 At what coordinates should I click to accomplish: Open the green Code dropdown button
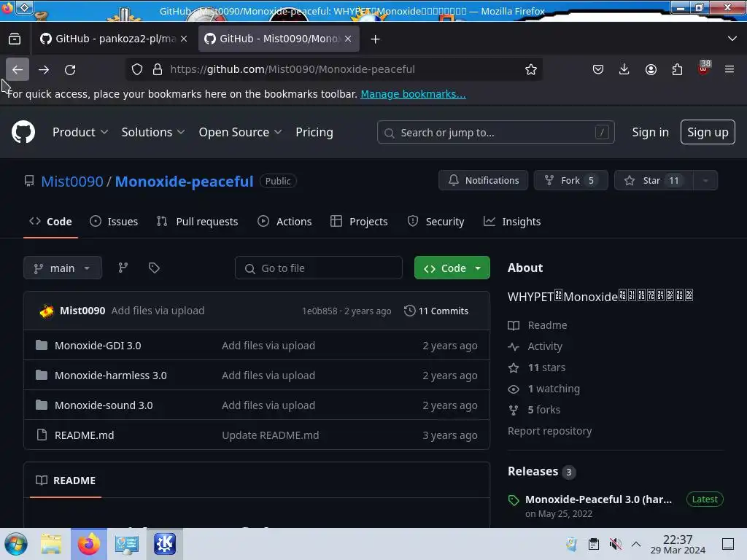pos(452,268)
